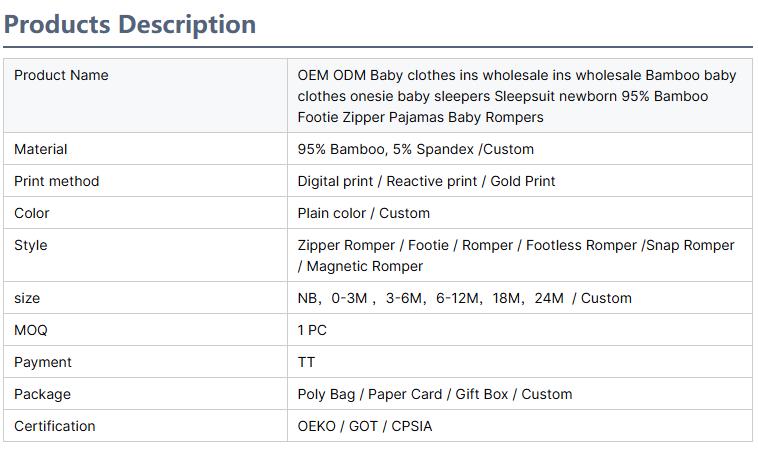Click the Products Description heading
The image size is (758, 458).
130,24
